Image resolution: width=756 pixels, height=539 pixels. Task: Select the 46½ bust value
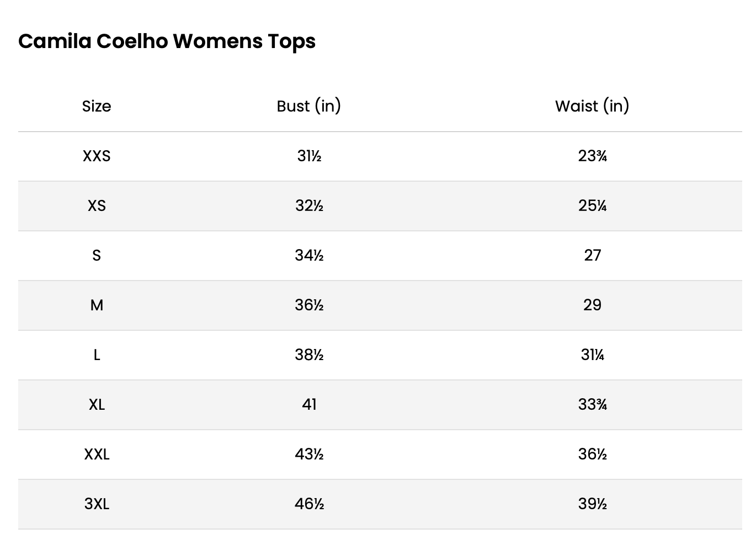(309, 504)
